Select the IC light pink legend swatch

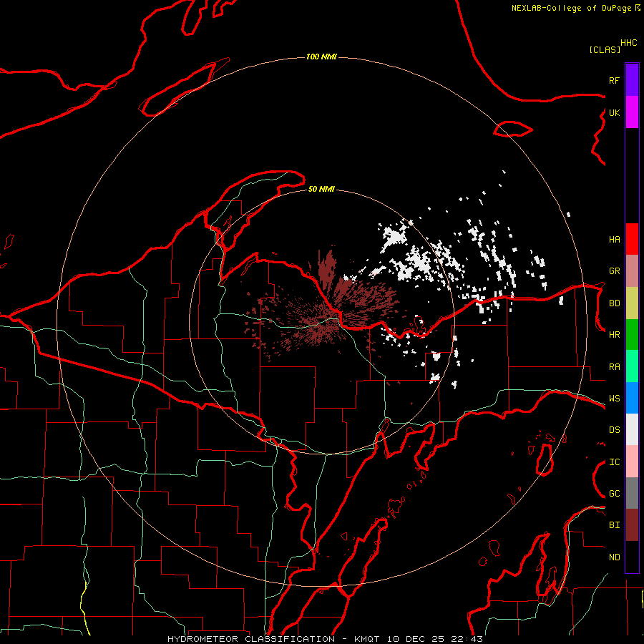click(632, 462)
